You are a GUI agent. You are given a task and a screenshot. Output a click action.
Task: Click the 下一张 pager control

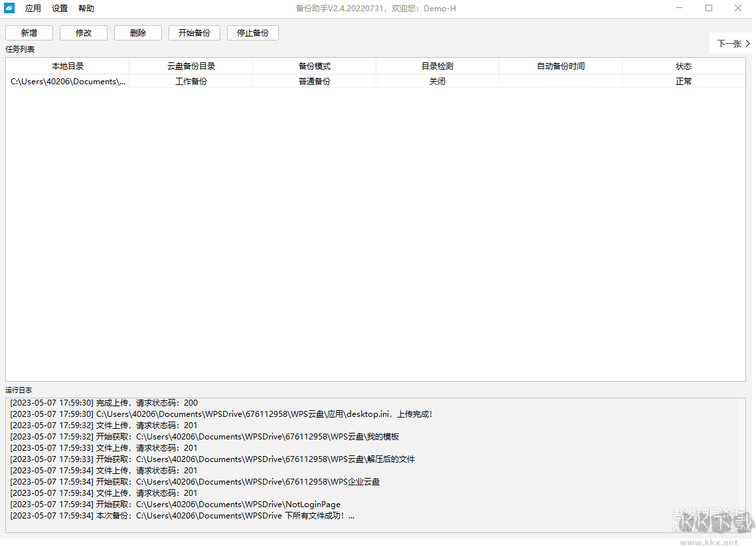[x=730, y=43]
